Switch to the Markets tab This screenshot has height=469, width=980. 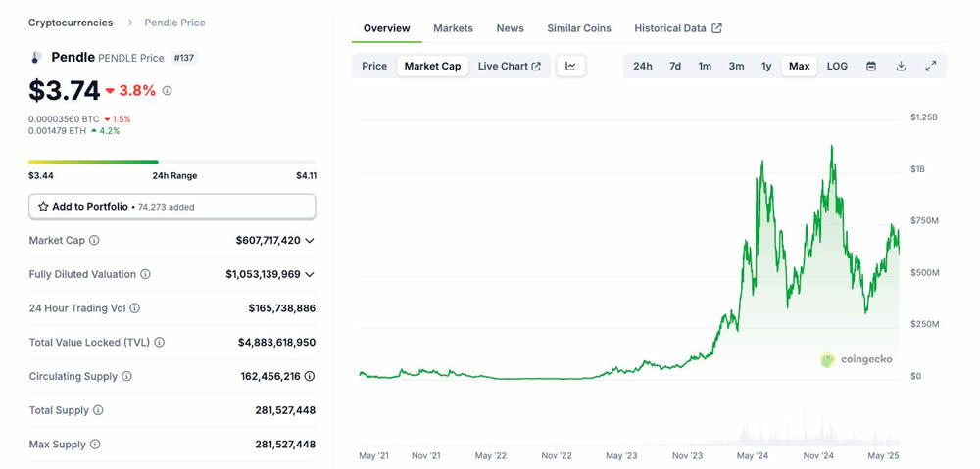tap(453, 28)
